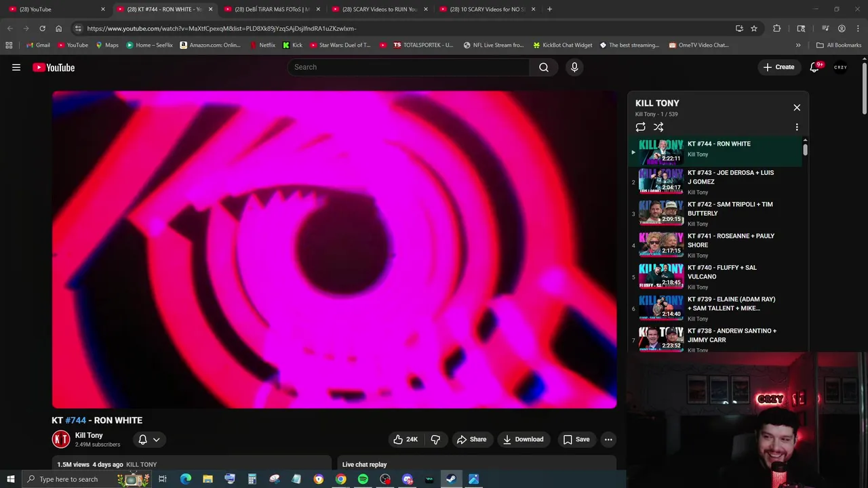Focus the YouTube Search field
This screenshot has width=868, height=488.
(x=409, y=67)
